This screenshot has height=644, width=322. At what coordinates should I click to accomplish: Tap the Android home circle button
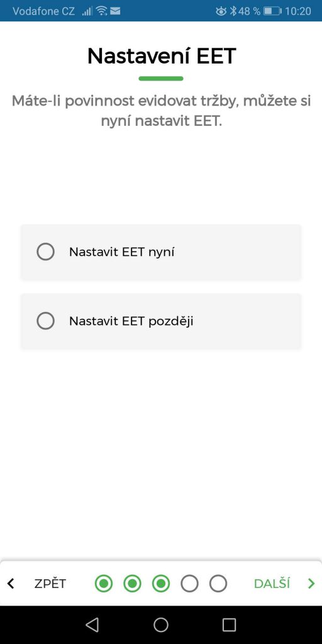pyautogui.click(x=161, y=625)
